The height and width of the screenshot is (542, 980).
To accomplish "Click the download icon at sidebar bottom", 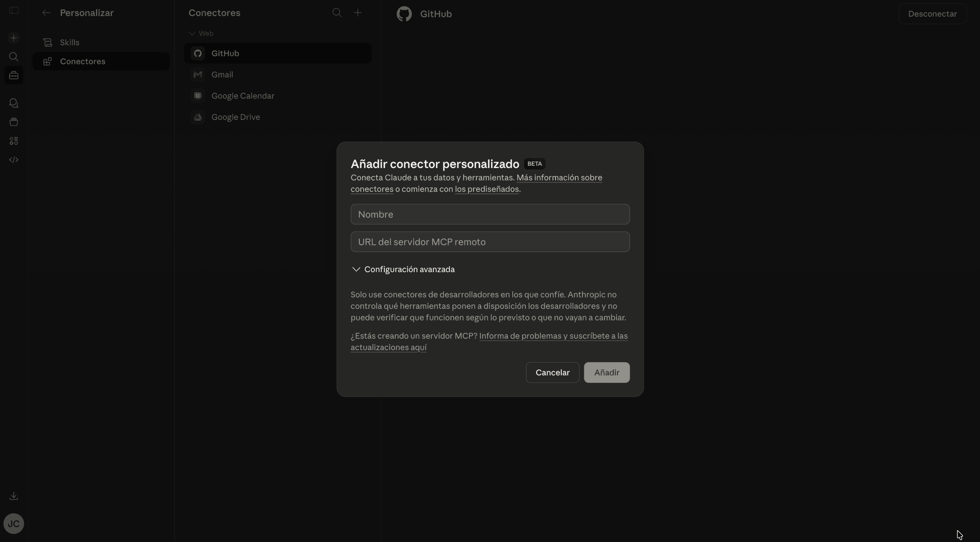I will click(14, 496).
